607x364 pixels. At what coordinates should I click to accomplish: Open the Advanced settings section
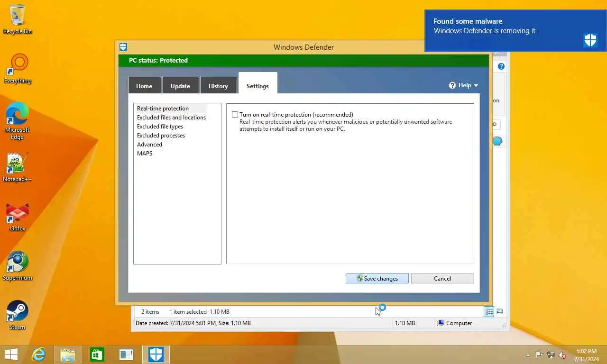coord(149,145)
